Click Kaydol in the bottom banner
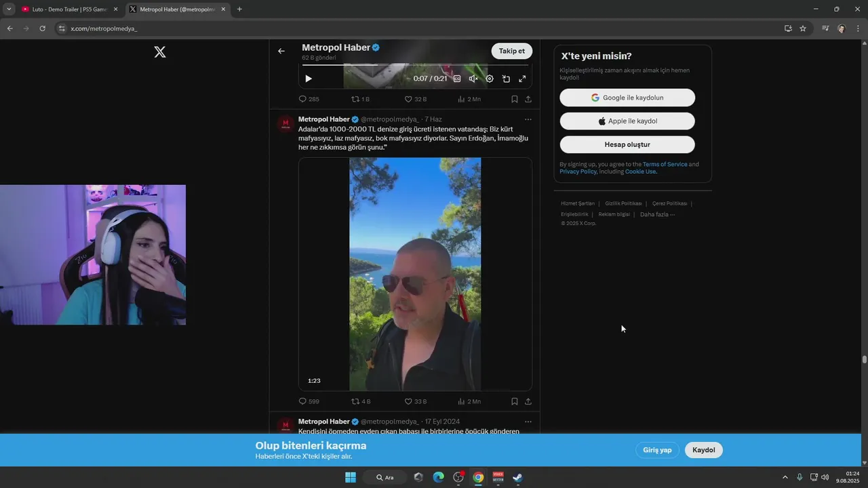The image size is (868, 488). [x=704, y=450]
